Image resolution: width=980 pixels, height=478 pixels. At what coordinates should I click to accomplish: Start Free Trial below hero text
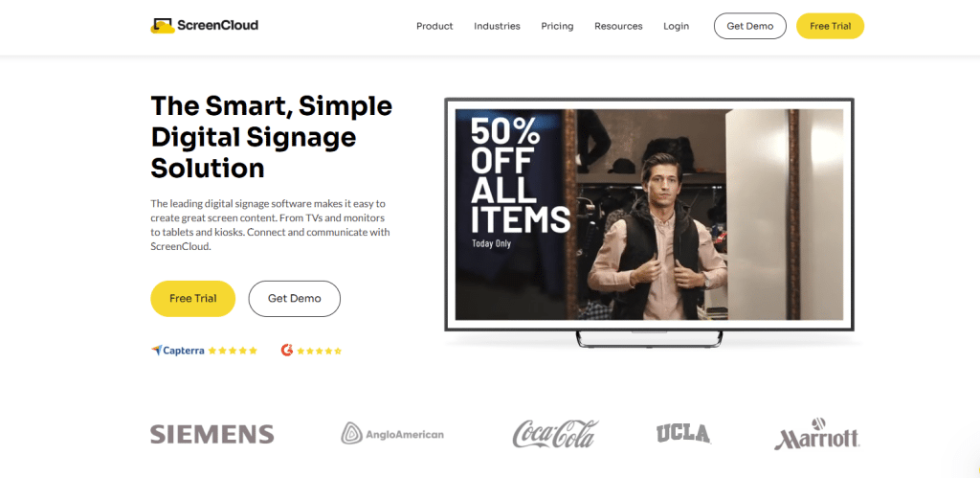[193, 299]
